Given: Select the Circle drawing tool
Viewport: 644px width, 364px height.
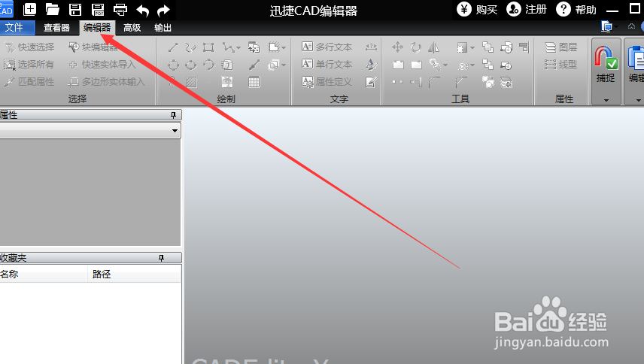Looking at the screenshot, I should click(x=173, y=65).
